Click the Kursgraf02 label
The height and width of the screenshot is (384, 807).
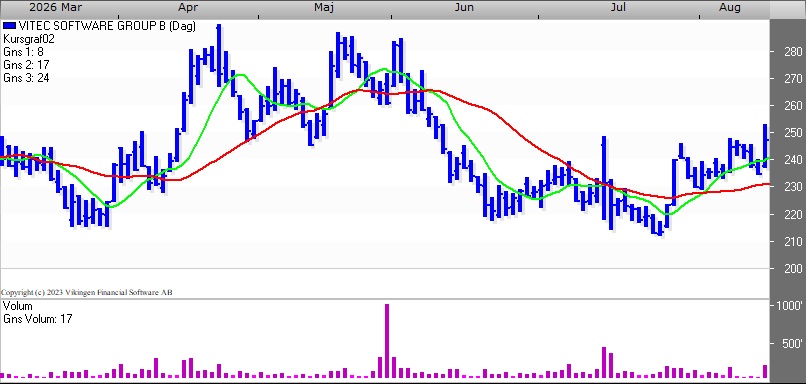[29, 39]
